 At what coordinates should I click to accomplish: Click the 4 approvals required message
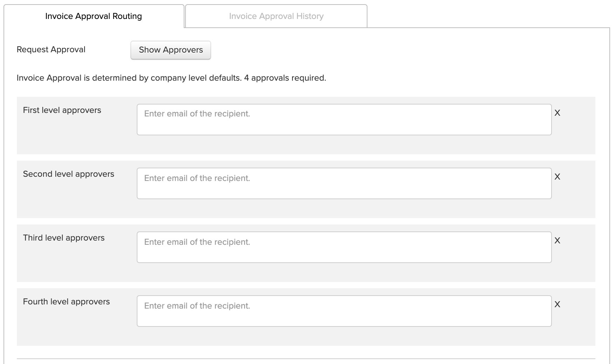point(285,78)
